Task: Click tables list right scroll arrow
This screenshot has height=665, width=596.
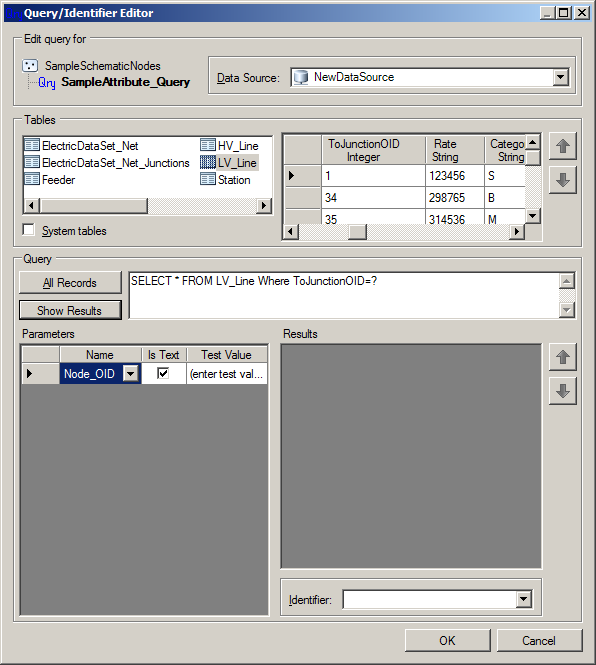Action: pyautogui.click(x=264, y=206)
